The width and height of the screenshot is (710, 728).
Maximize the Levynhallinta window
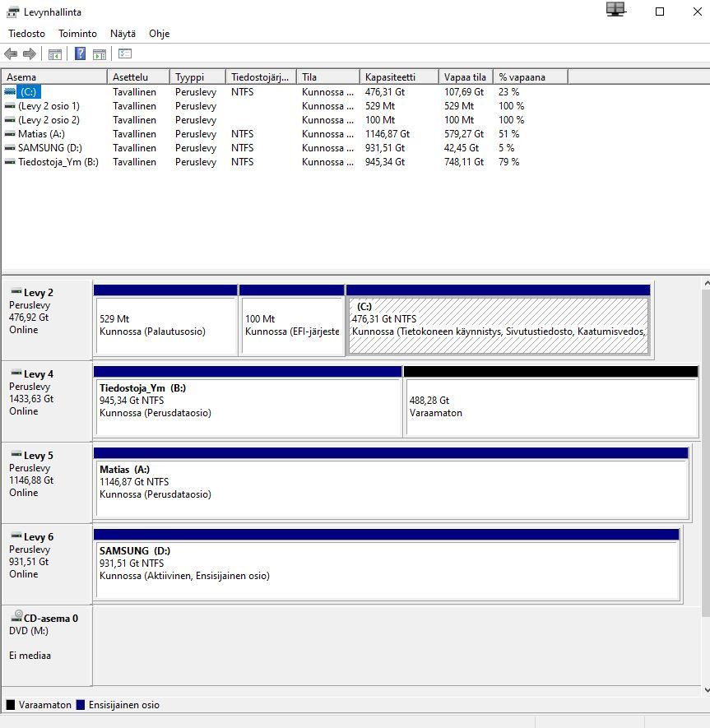[x=660, y=12]
